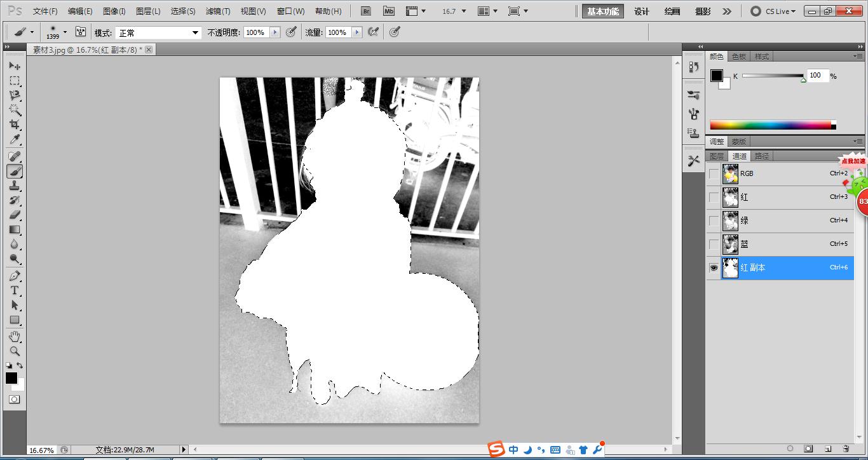The width and height of the screenshot is (868, 460).
Task: Select the Zoom tool
Action: point(15,351)
